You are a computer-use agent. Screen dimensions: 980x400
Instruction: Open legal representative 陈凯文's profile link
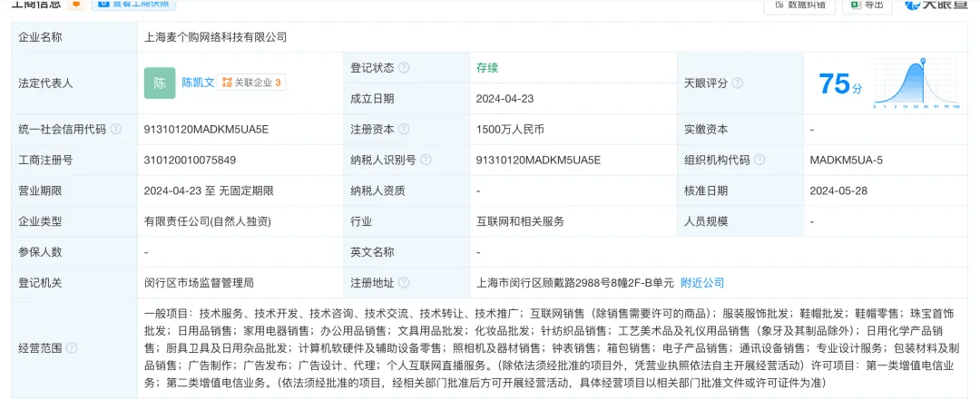(198, 83)
